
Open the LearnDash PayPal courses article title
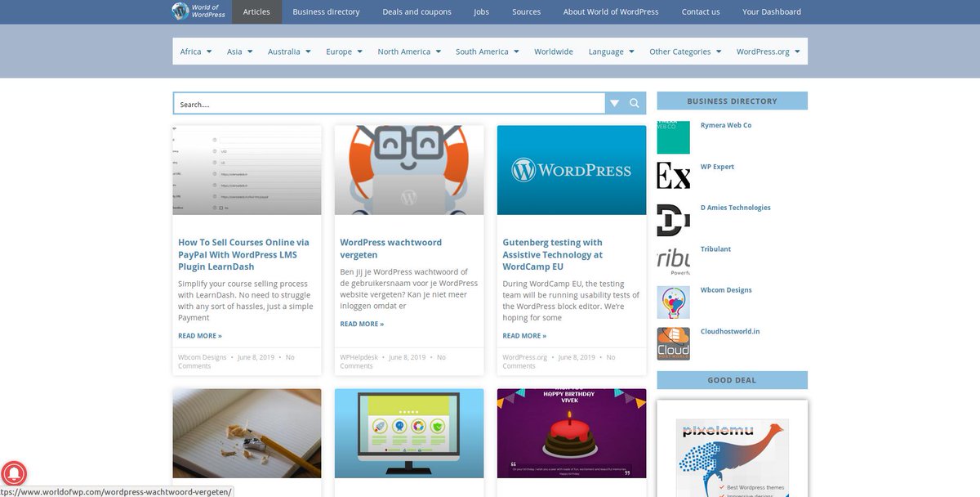pos(243,254)
